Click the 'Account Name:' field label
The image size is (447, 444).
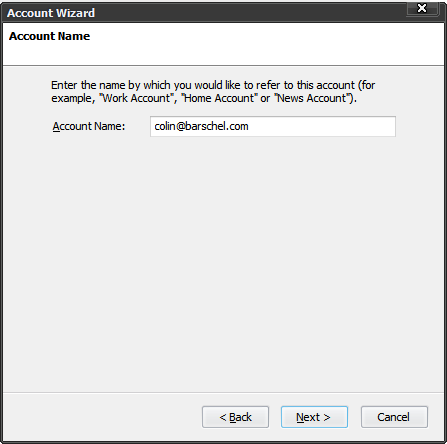(89, 126)
